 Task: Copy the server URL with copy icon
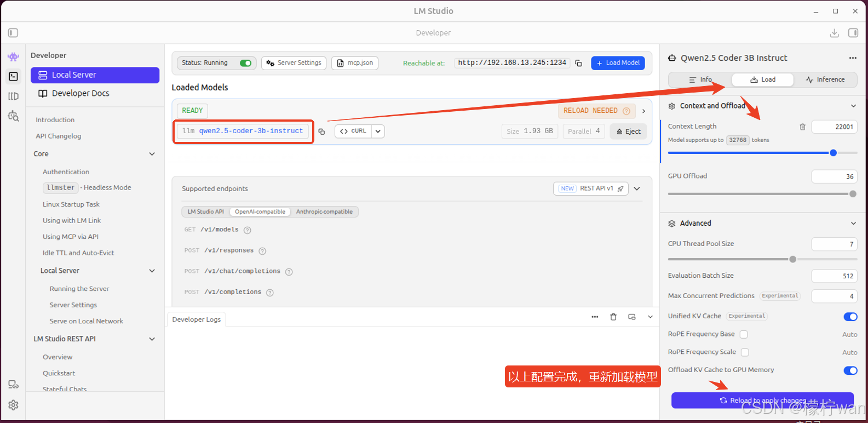pyautogui.click(x=578, y=63)
